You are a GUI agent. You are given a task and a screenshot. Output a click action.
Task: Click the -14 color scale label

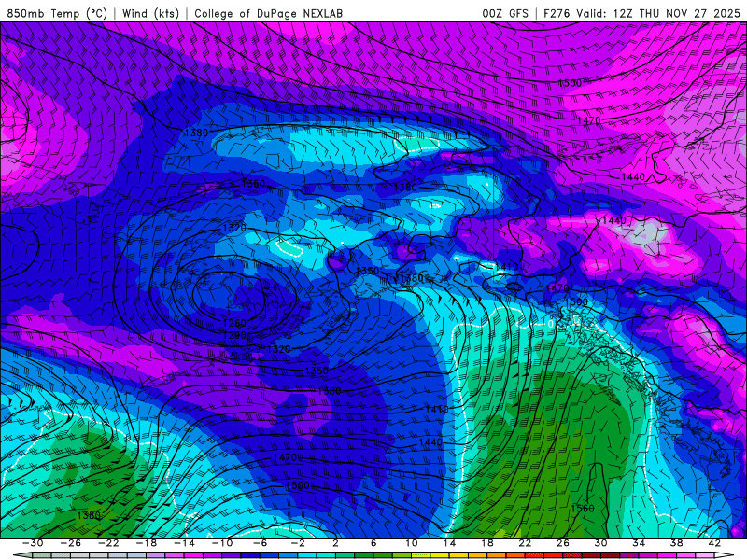(x=184, y=543)
